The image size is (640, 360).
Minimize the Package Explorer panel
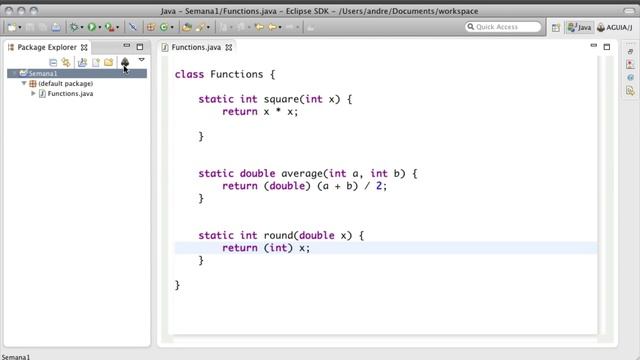127,46
